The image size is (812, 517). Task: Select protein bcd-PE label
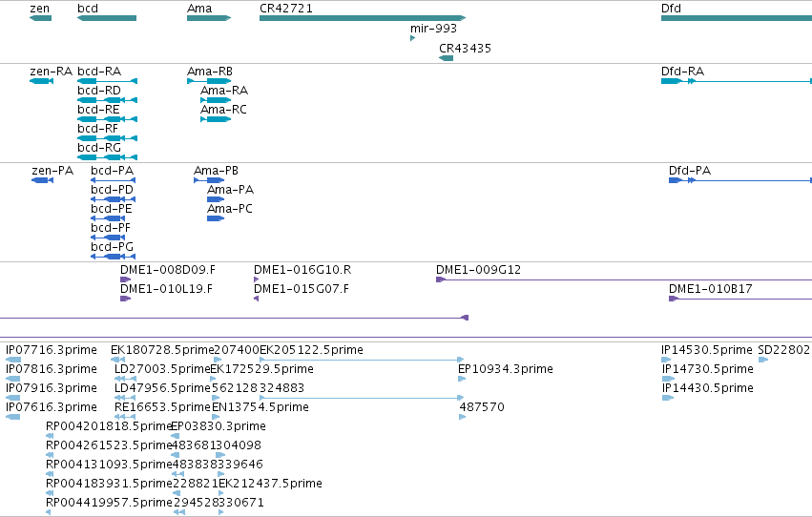click(112, 209)
